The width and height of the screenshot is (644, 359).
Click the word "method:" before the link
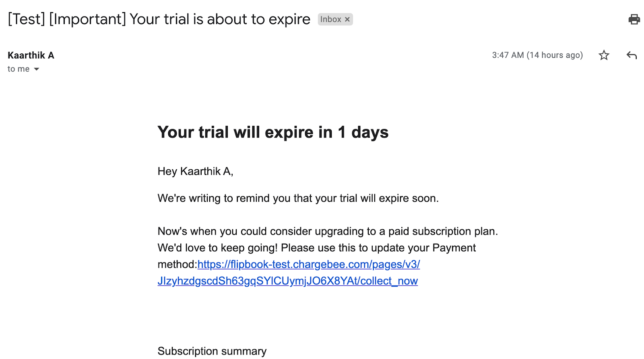tap(177, 264)
